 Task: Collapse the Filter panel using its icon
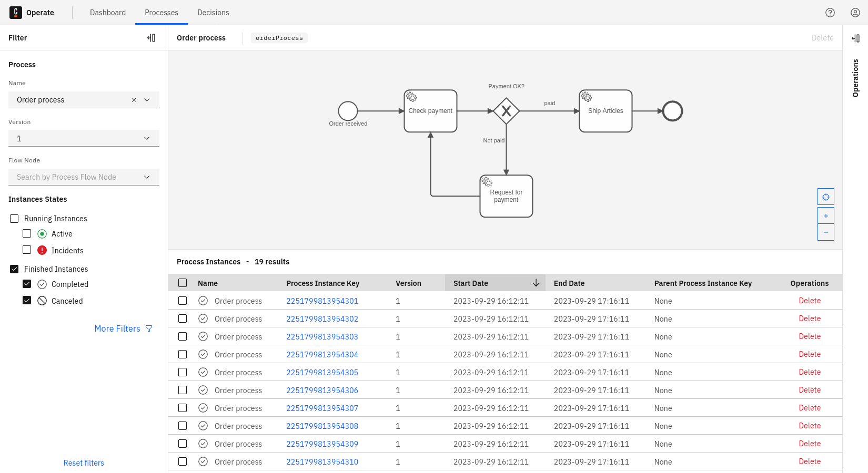pos(151,37)
